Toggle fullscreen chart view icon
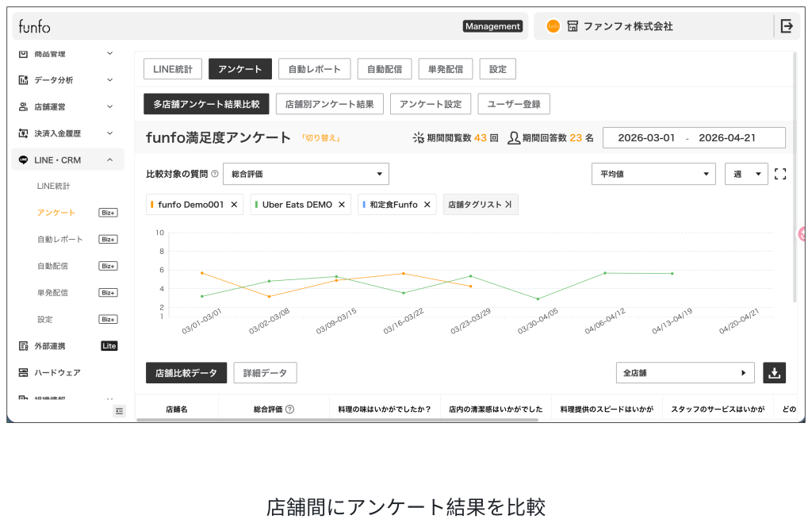Viewport: 812px width, 527px height. coord(779,174)
